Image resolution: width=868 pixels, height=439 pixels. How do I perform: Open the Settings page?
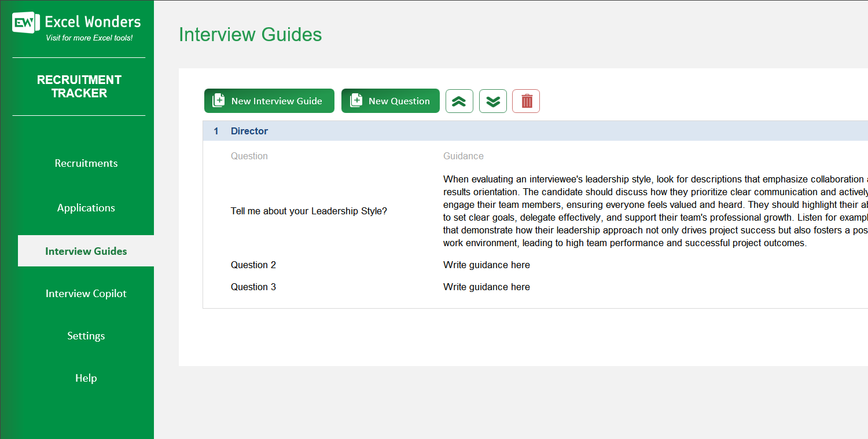(86, 336)
